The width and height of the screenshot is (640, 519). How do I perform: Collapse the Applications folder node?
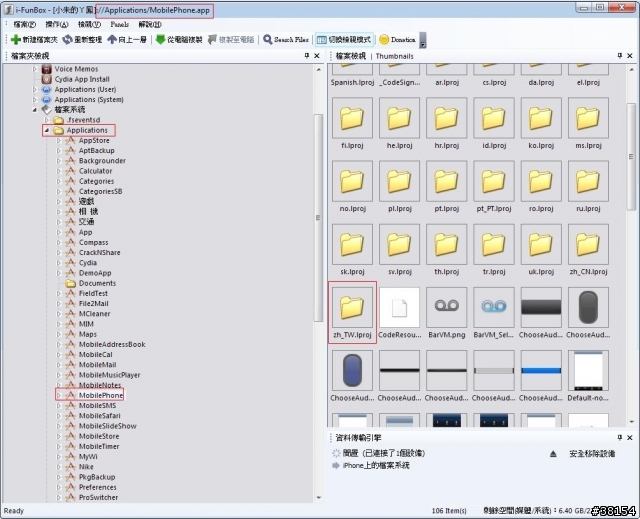(47, 130)
